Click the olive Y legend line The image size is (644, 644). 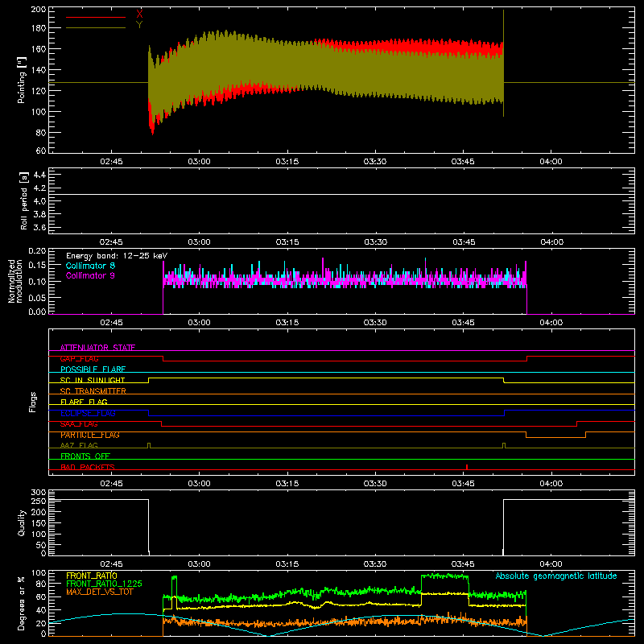pos(96,28)
